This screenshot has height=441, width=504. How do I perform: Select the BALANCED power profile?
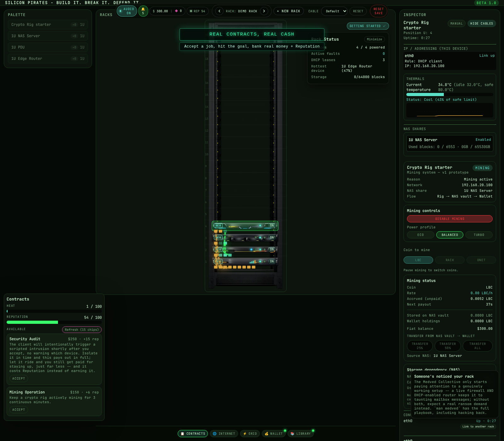coord(450,235)
